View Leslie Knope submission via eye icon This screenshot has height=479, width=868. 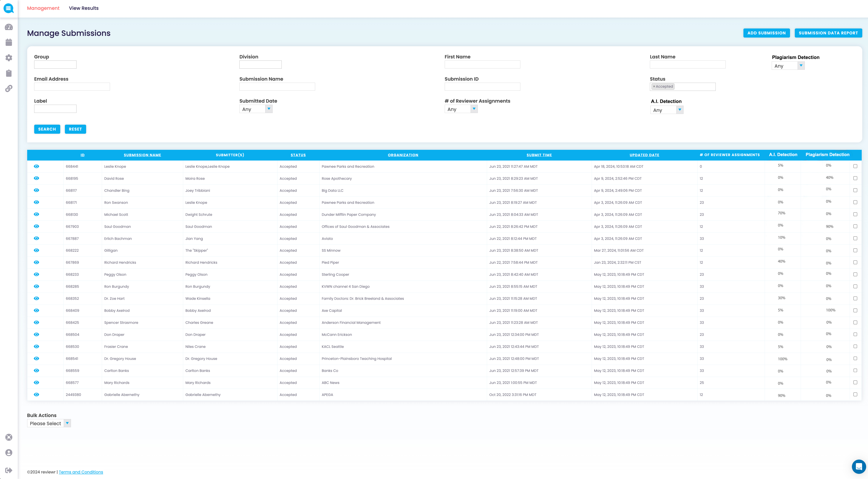click(x=36, y=166)
